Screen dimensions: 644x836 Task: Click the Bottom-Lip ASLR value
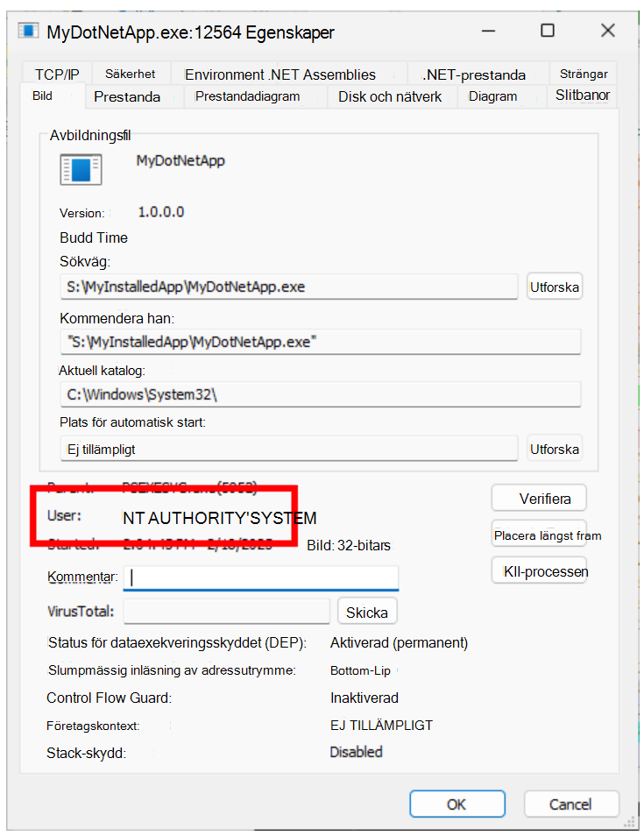tap(360, 670)
